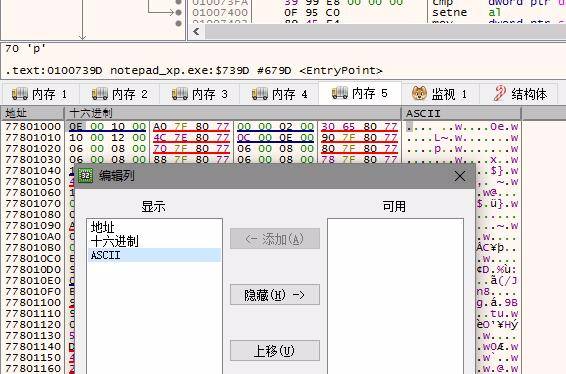Click the 添加(A) button
Screen dimensions: 566x374
point(275,239)
